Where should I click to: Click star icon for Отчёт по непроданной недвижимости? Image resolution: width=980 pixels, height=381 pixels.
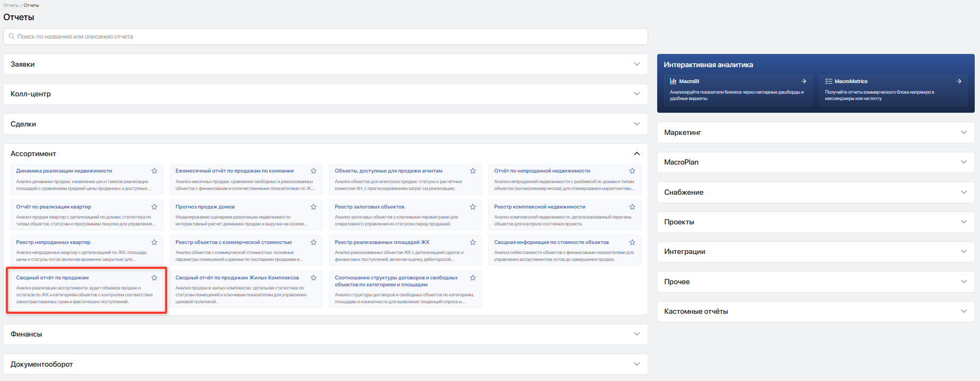point(632,171)
